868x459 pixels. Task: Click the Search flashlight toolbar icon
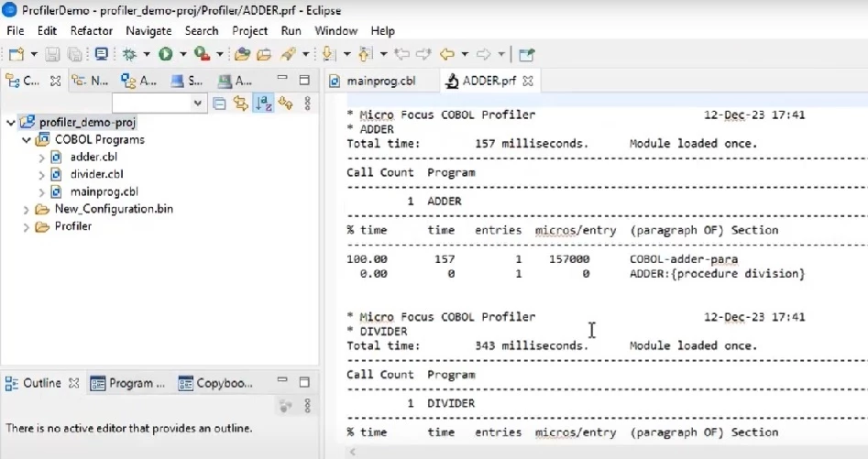click(289, 54)
